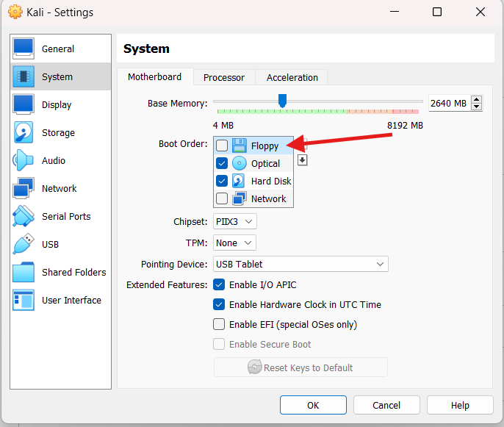This screenshot has height=427, width=504.
Task: Select the System chip icon in sidebar
Action: point(24,76)
